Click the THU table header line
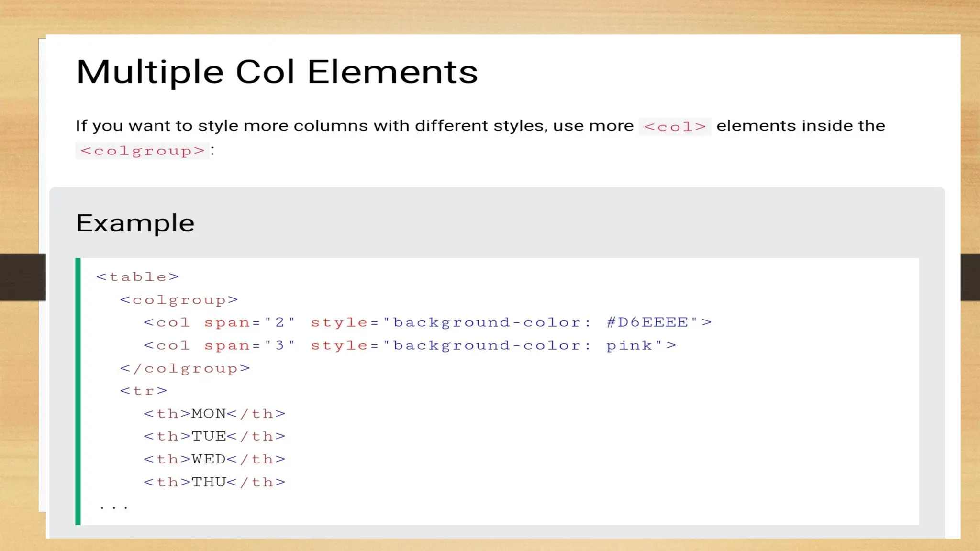Screen dimensions: 980x551 coord(214,482)
